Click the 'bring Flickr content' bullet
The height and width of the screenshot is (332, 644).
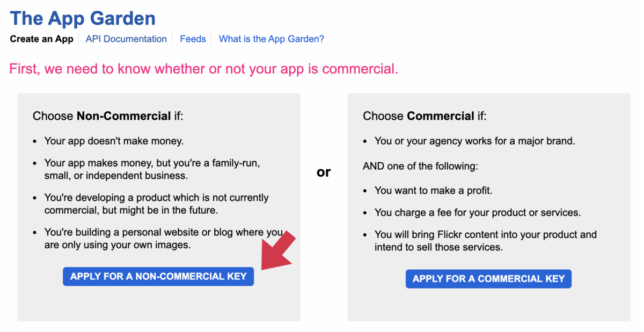point(486,241)
